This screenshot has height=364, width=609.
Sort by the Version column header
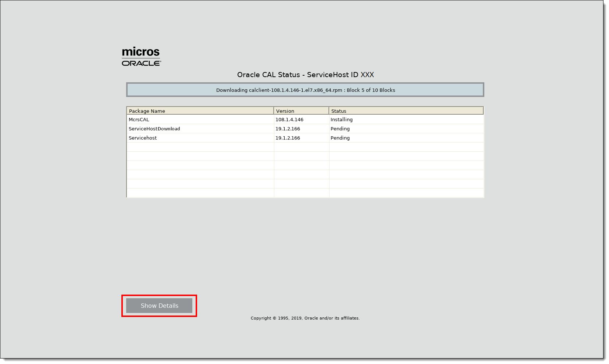tap(301, 111)
